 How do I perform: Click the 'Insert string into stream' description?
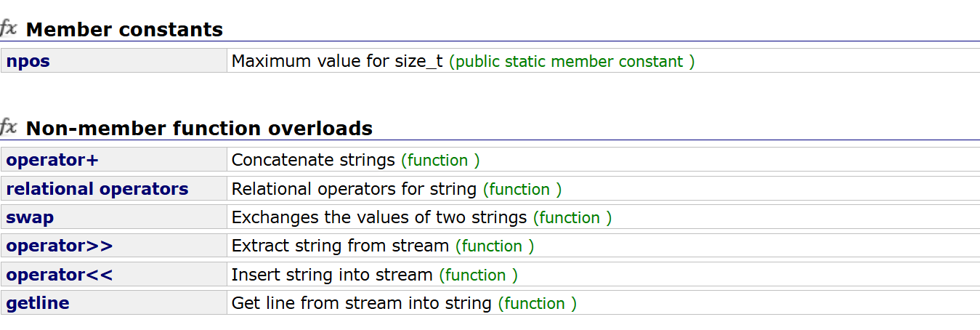pos(332,275)
